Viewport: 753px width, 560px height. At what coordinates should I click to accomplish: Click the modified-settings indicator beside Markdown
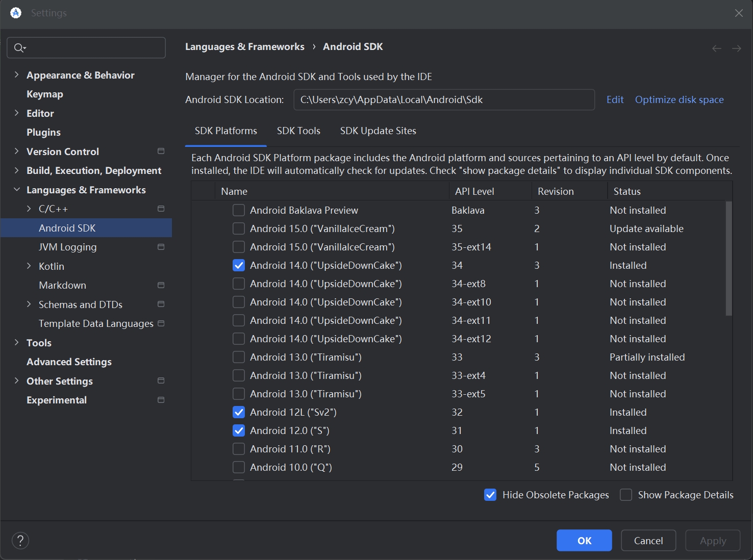click(x=161, y=285)
